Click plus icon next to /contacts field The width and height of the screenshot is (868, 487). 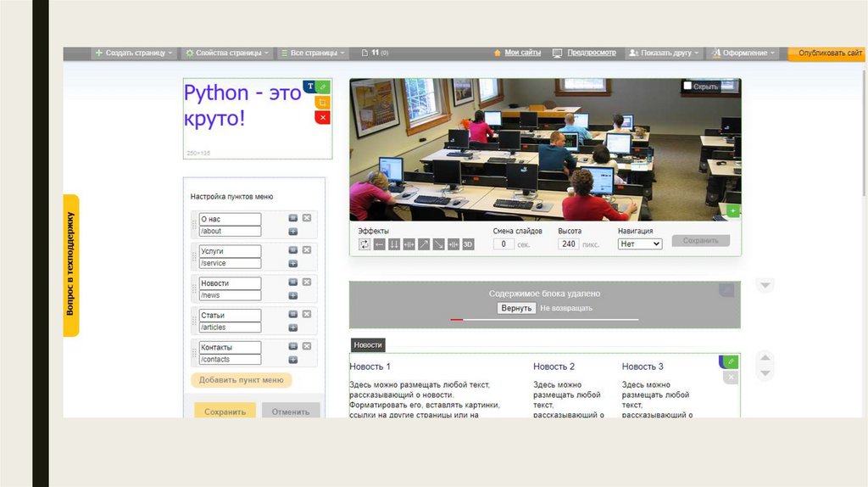coord(292,360)
